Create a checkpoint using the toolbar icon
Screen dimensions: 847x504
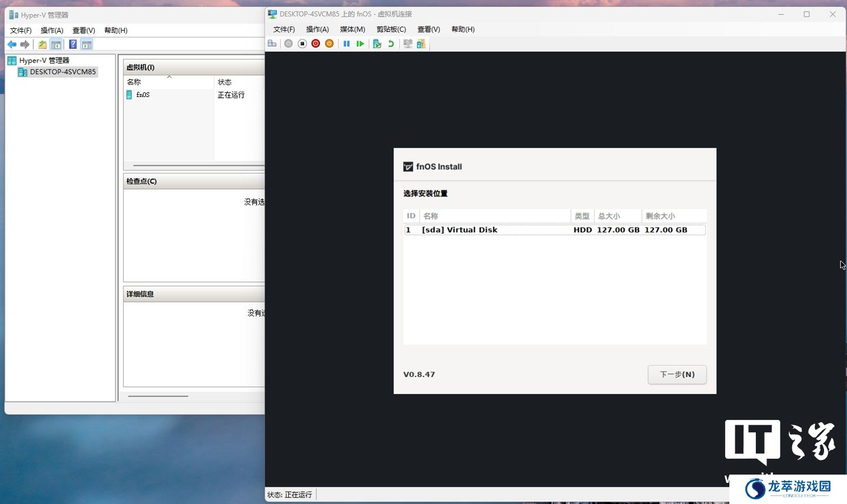pos(377,44)
